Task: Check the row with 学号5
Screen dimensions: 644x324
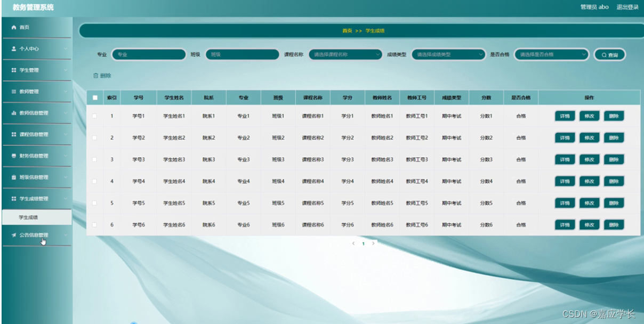Action: (x=95, y=203)
